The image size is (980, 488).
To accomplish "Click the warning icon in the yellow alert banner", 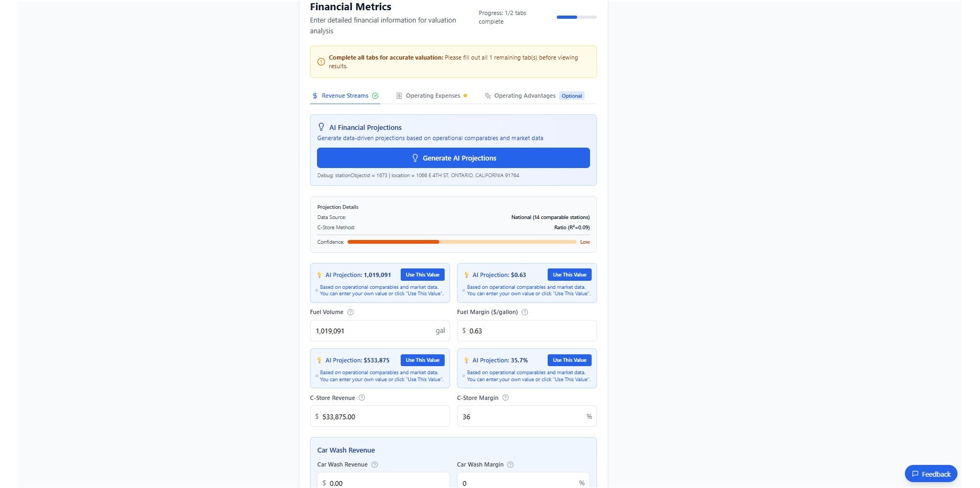I will 321,62.
